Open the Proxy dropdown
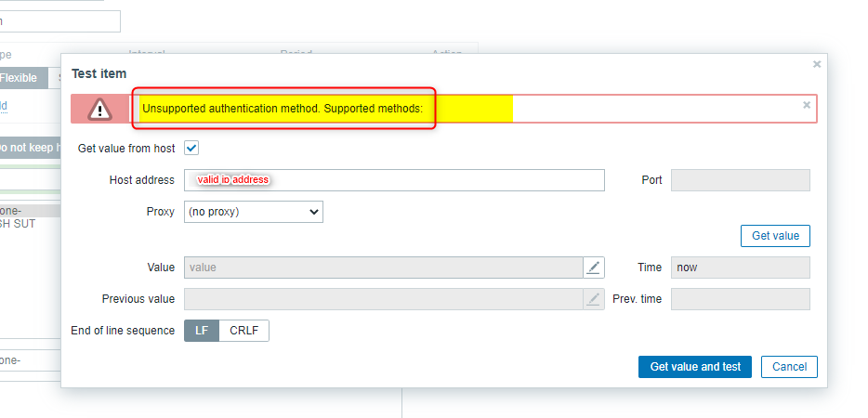Image resolution: width=868 pixels, height=418 pixels. tap(254, 212)
